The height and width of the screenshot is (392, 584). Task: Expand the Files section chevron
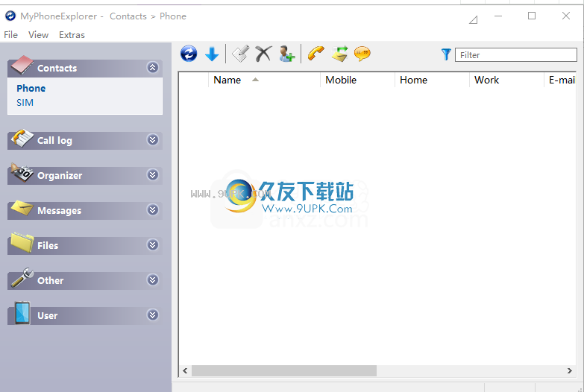click(x=152, y=244)
